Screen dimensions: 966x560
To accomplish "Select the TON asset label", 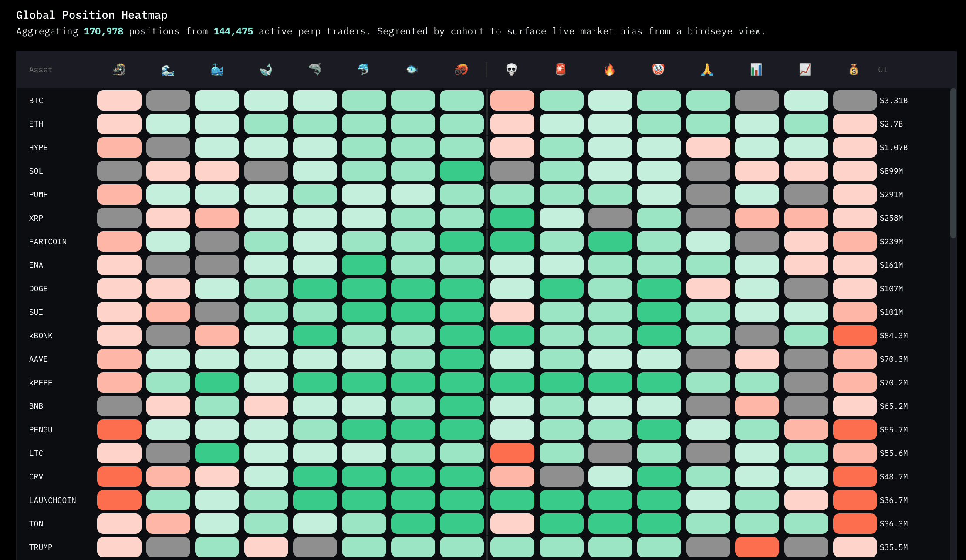I will coord(36,524).
